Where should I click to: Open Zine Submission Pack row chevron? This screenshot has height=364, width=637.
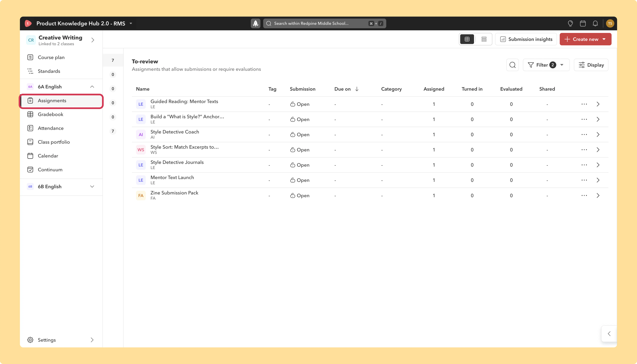(598, 195)
